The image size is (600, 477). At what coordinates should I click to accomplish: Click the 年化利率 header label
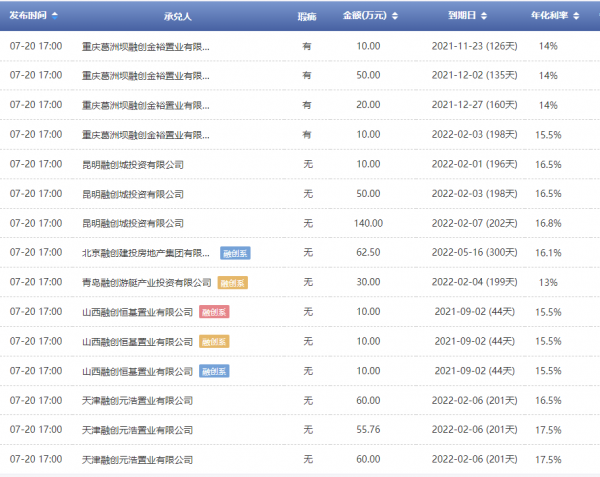pyautogui.click(x=549, y=15)
